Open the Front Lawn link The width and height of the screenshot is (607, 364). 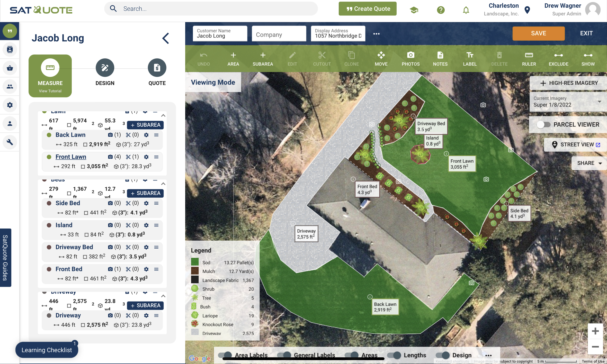[71, 157]
